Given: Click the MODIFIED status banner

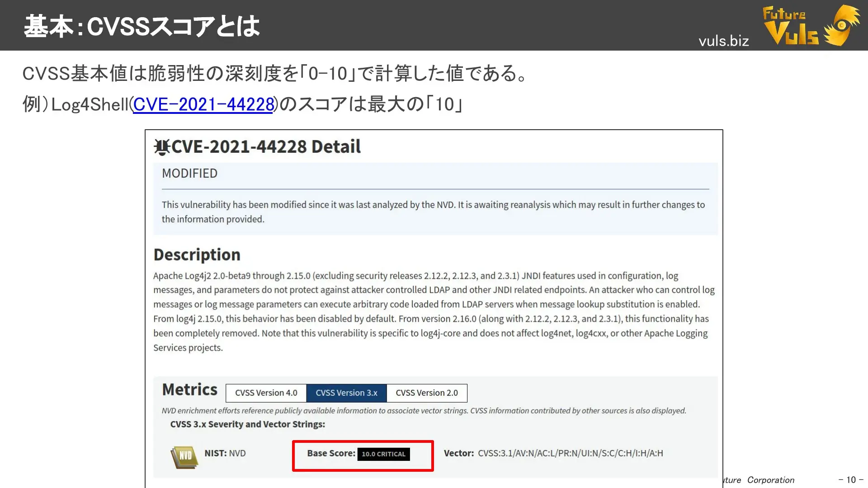Looking at the screenshot, I should pos(189,173).
